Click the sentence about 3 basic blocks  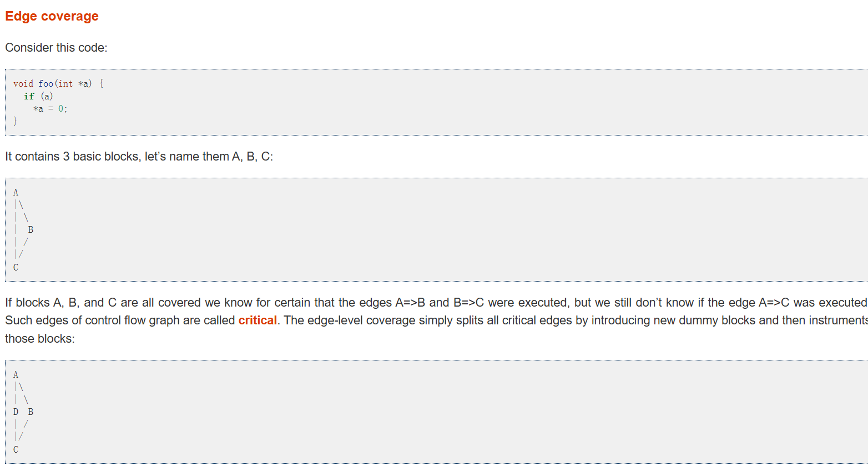[139, 157]
